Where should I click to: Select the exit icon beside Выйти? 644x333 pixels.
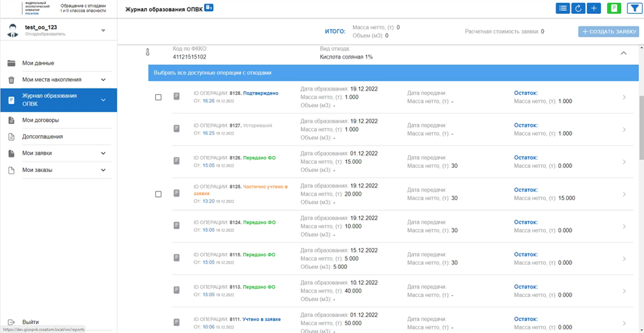[12, 322]
